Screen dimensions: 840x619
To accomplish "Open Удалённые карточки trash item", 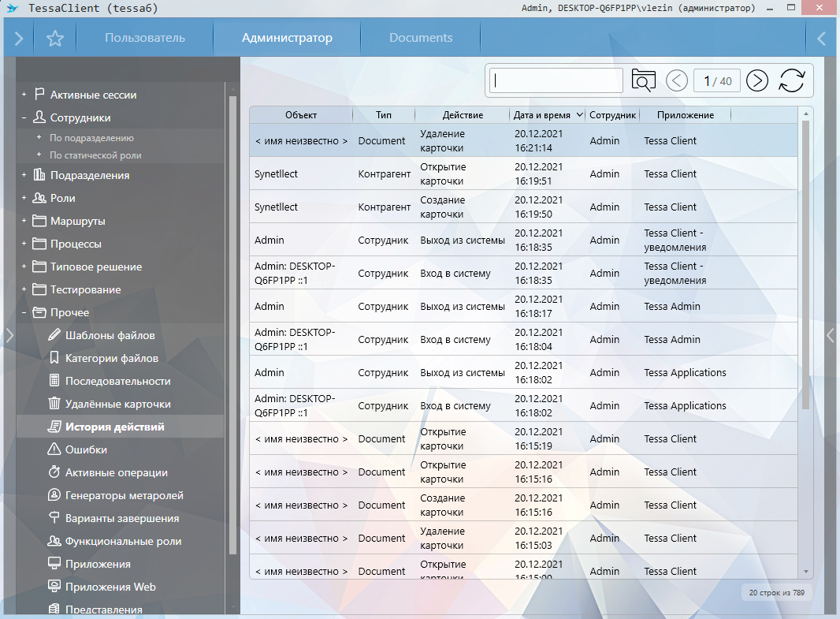I will 117,404.
